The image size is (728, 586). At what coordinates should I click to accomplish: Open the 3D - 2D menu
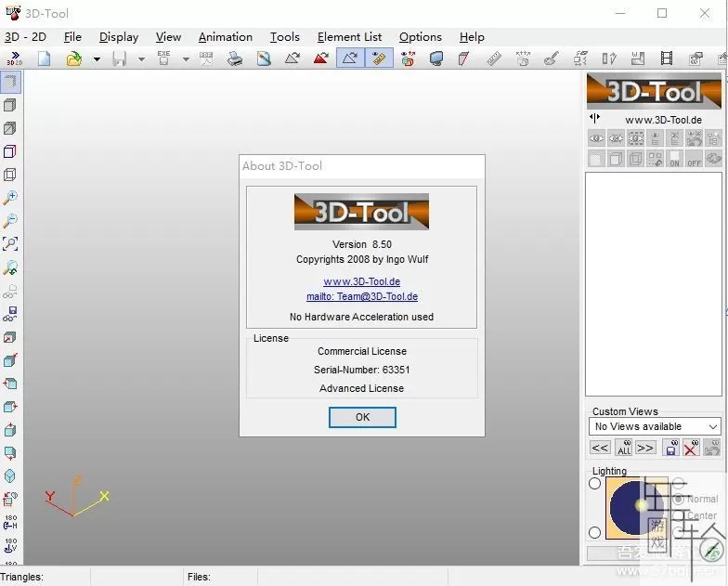[x=26, y=37]
